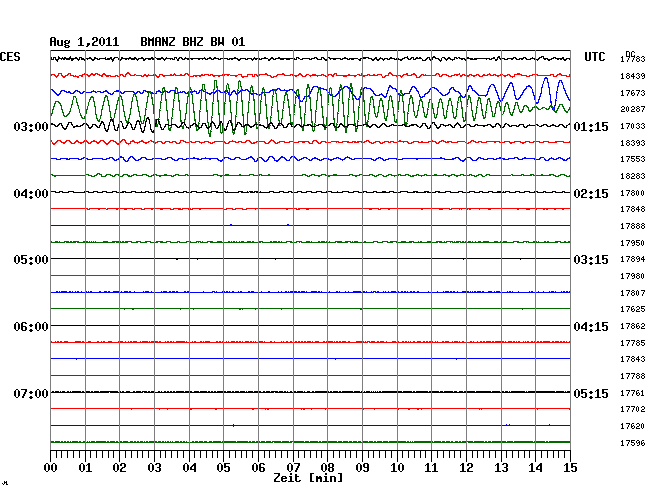Click the offset value "17807"
The width and height of the screenshot is (650, 494).
pyautogui.click(x=633, y=293)
